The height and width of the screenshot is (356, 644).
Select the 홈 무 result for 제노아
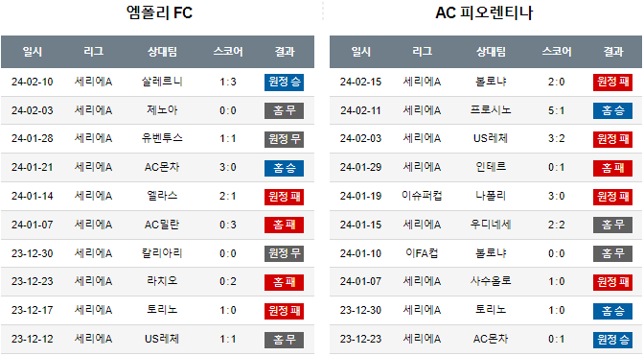(x=284, y=110)
